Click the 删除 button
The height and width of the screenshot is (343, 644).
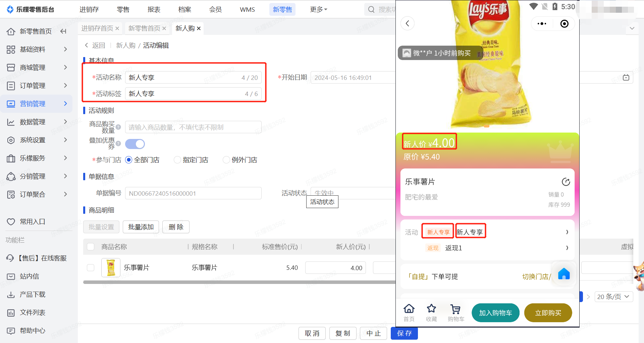pyautogui.click(x=176, y=227)
